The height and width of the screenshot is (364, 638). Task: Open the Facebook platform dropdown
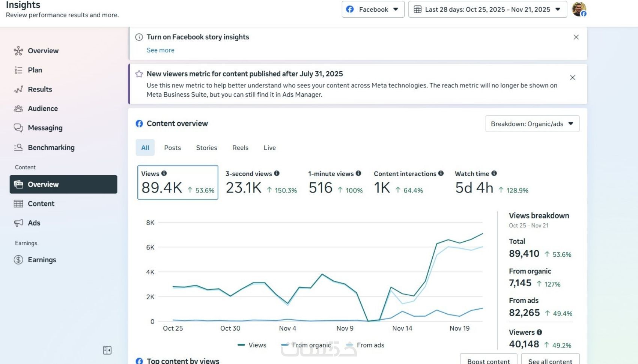click(x=373, y=9)
